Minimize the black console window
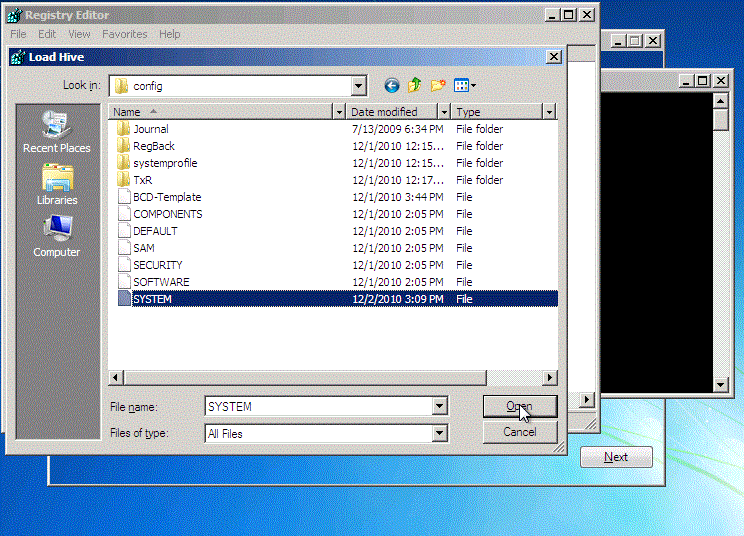Screen dimensions: 744x536 point(685,81)
